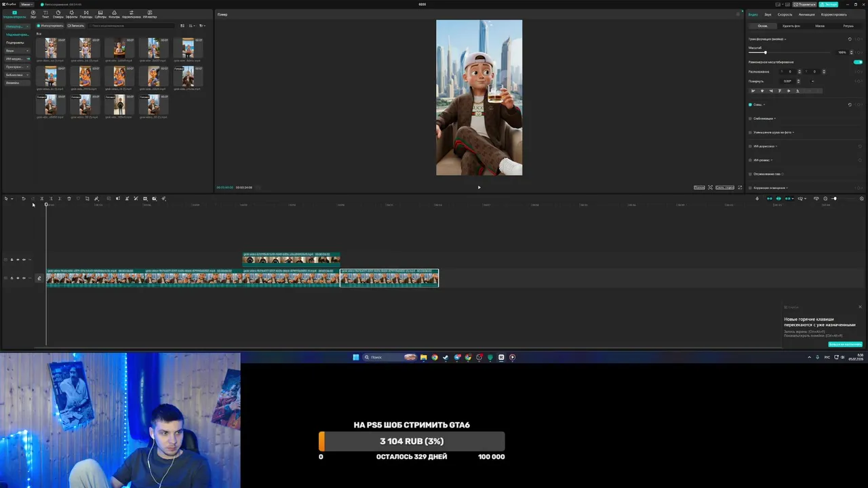Select Subprojects (Подпроекты) in sidebar
The width and height of the screenshot is (868, 488).
click(x=15, y=43)
